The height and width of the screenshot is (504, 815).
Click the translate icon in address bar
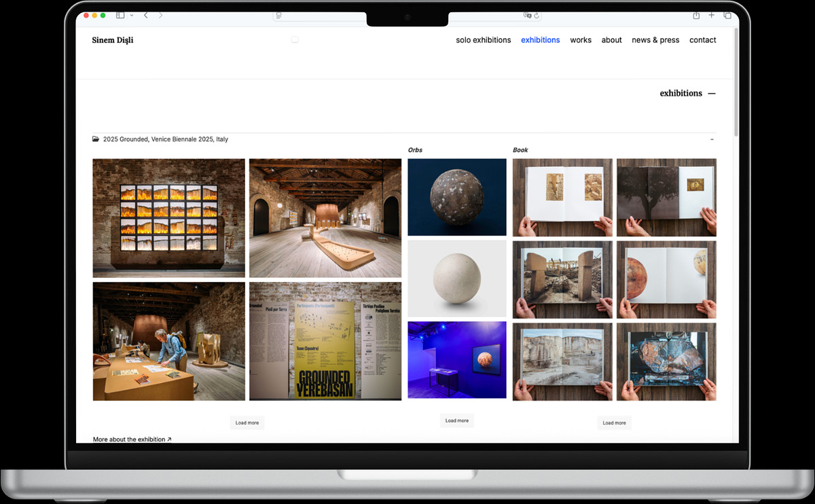pos(527,16)
